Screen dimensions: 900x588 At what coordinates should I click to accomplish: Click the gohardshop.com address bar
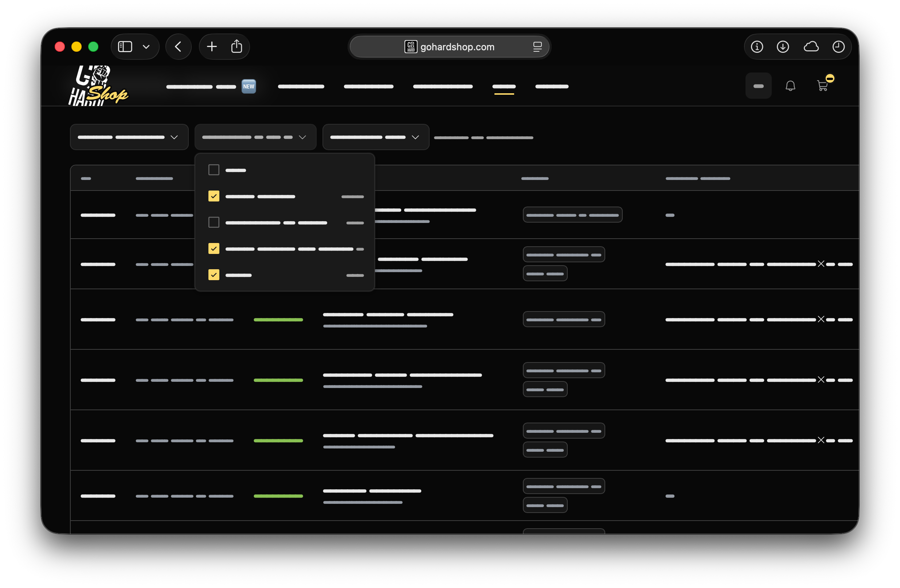tap(449, 47)
